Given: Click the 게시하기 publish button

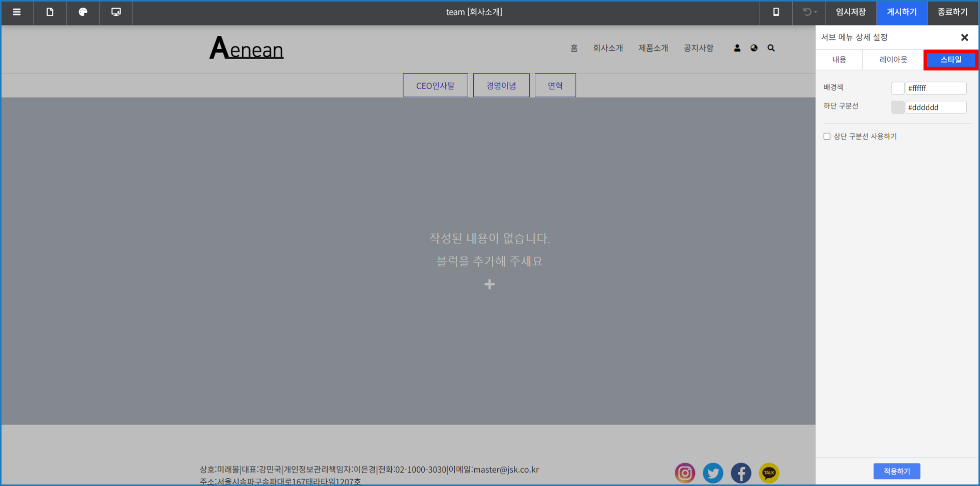Looking at the screenshot, I should point(902,12).
